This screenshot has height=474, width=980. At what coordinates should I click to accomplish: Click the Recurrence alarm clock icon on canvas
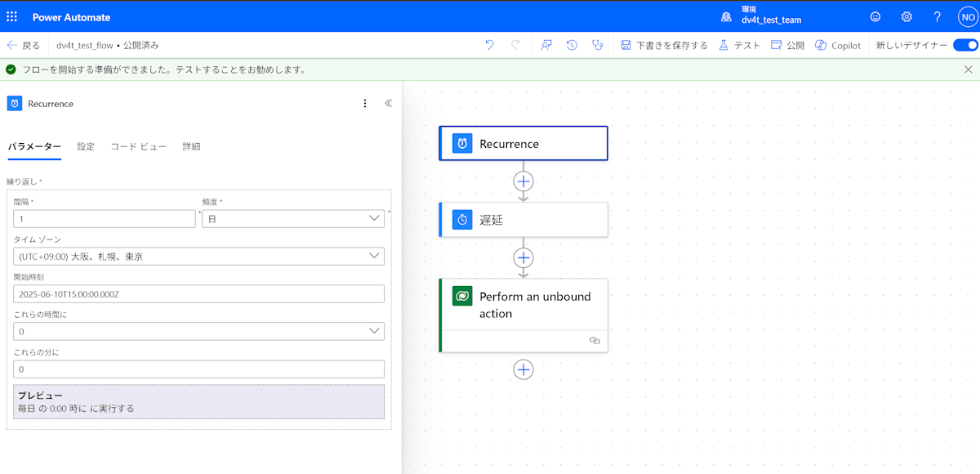coord(462,144)
